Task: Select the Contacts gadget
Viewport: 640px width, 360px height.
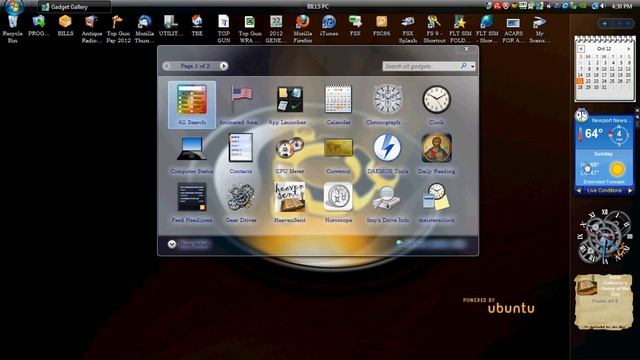Action: tap(241, 153)
